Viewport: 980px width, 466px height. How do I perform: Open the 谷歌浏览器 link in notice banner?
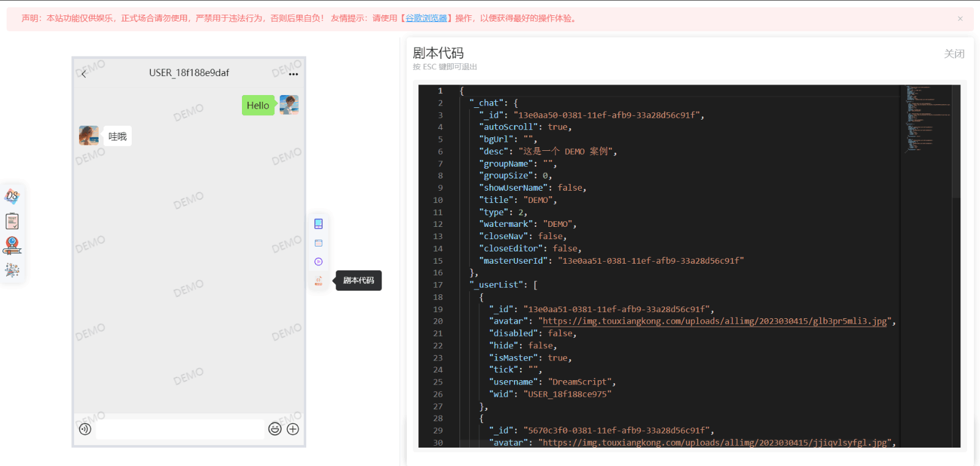426,18
